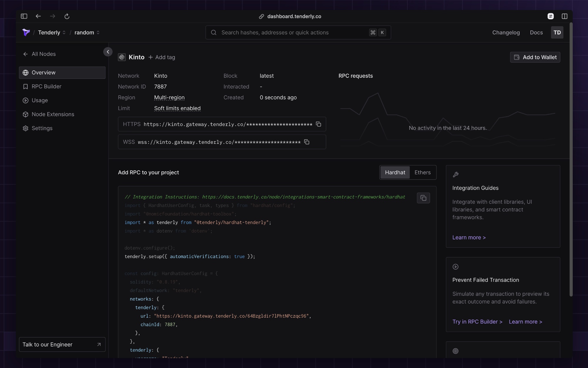
Task: Open Learn more in Integration Guides card
Action: [x=469, y=237]
